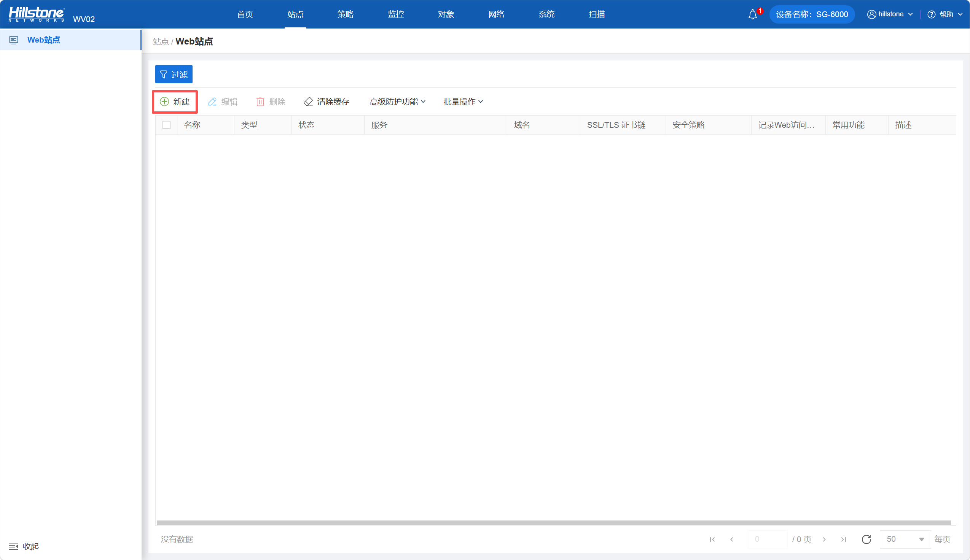Switch to the 策略 tab

(345, 14)
